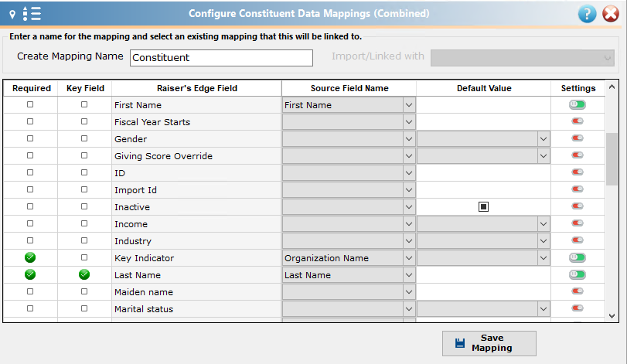Screen dimensions: 627x364
Task: Enable the Gender settings switch
Action: coord(578,138)
